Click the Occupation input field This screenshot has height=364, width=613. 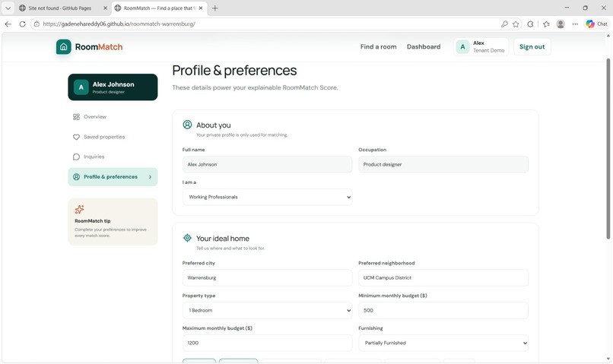[443, 164]
